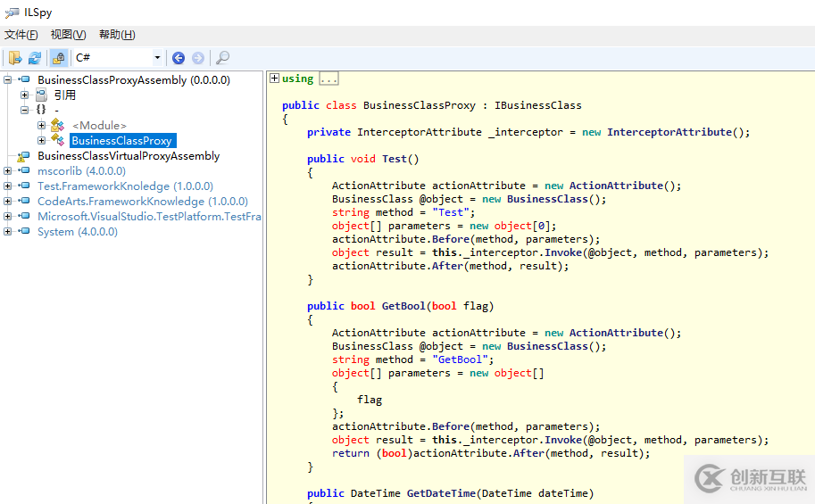Viewport: 815px width, 504px height.
Task: Select the 引用 tree item
Action: pyautogui.click(x=65, y=95)
